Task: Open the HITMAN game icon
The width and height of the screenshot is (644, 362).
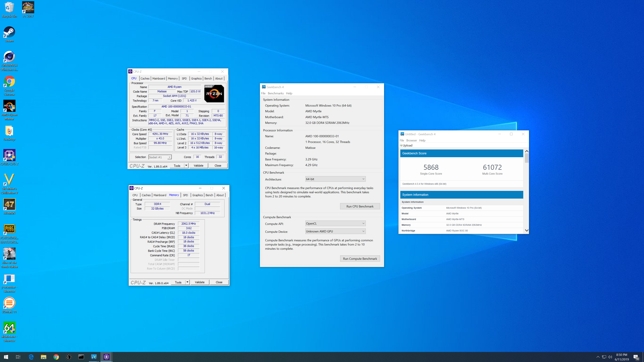Action: click(9, 205)
